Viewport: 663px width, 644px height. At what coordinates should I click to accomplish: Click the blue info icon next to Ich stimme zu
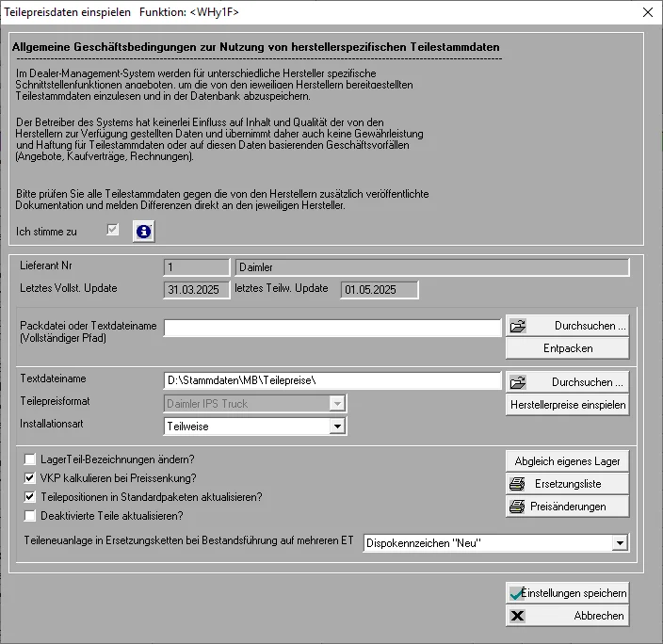pos(144,232)
